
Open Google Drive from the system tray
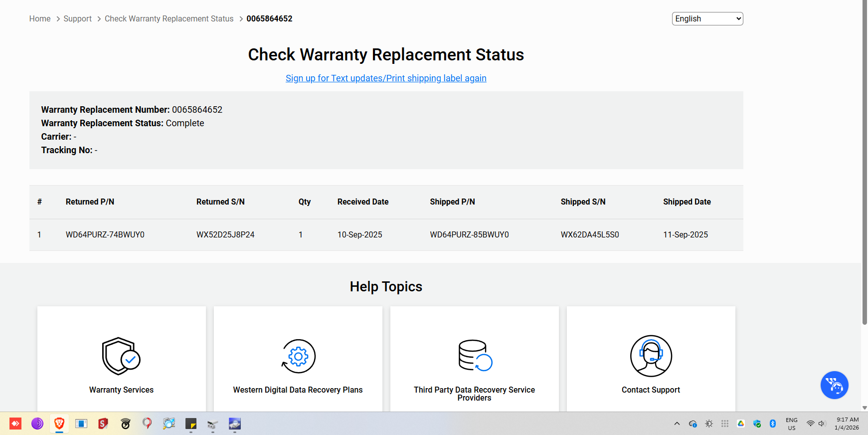(741, 424)
